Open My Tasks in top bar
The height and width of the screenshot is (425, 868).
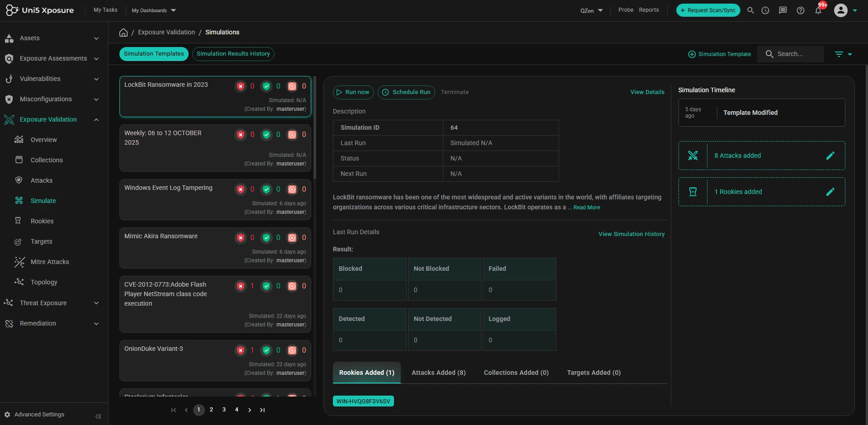(x=105, y=10)
